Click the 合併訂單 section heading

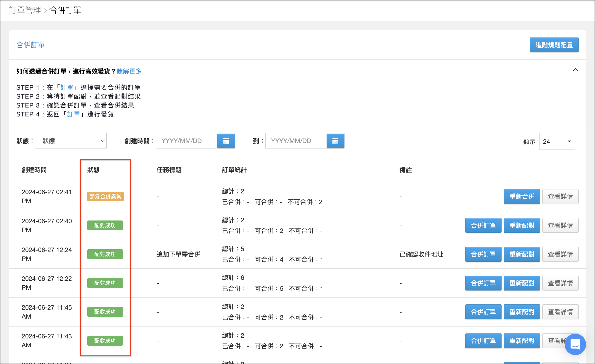(31, 45)
